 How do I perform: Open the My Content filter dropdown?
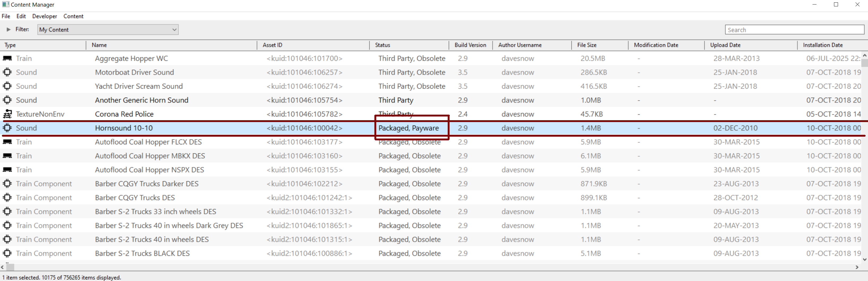[108, 30]
